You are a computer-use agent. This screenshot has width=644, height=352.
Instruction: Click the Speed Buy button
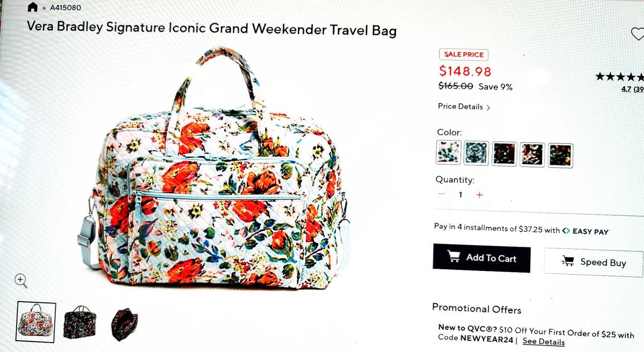coord(594,262)
